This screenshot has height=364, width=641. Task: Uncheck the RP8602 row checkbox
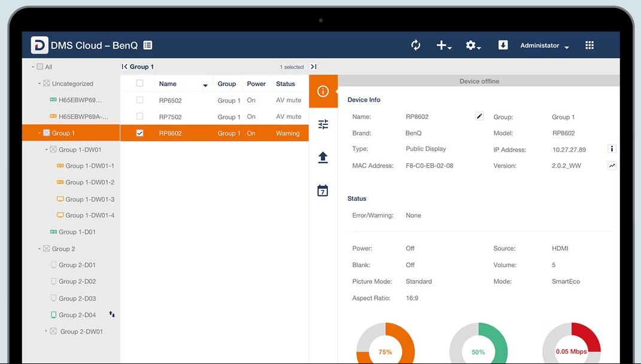[x=140, y=133]
